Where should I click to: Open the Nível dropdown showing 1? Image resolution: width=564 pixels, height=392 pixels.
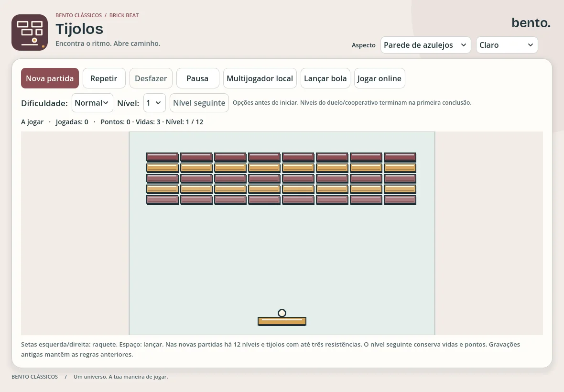(154, 103)
